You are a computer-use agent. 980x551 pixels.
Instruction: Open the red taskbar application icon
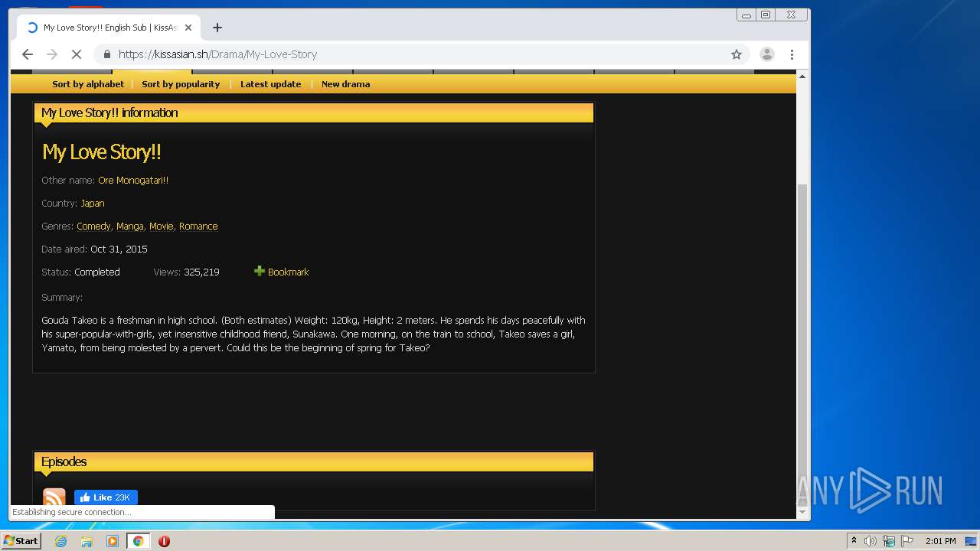(164, 541)
